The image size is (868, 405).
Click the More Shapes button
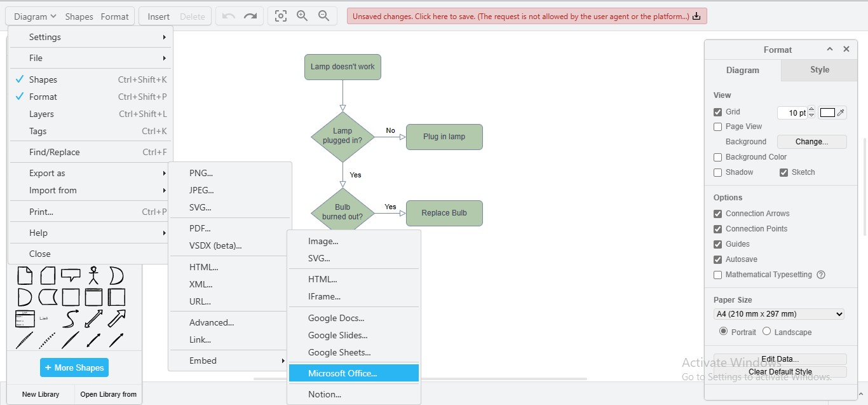(x=74, y=367)
